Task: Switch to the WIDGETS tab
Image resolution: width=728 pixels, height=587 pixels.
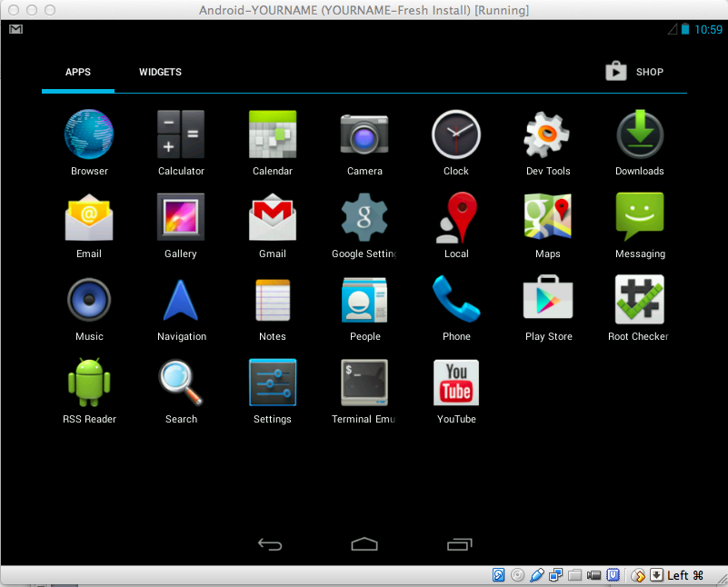Action: point(160,72)
